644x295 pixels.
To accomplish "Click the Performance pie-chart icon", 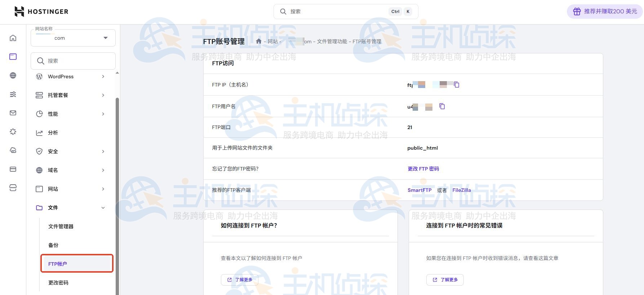I will [x=39, y=114].
